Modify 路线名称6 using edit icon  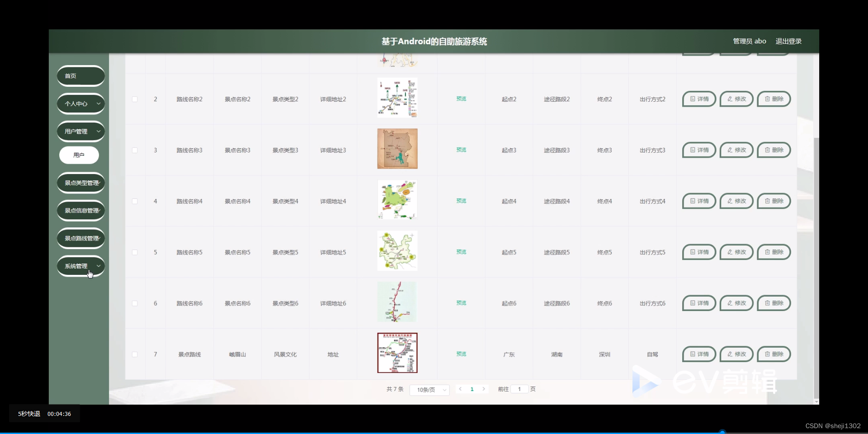(736, 303)
